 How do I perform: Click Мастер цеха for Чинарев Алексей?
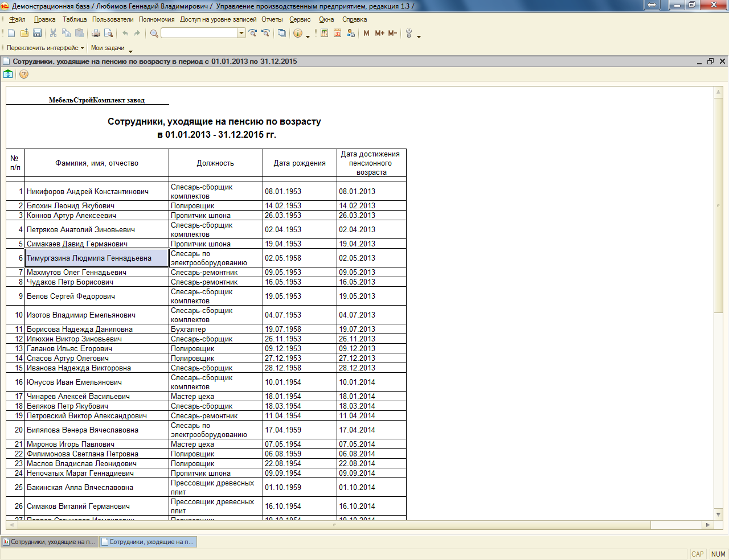point(216,396)
